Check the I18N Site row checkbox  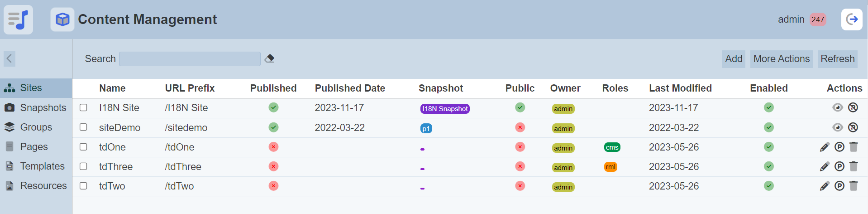(x=83, y=107)
